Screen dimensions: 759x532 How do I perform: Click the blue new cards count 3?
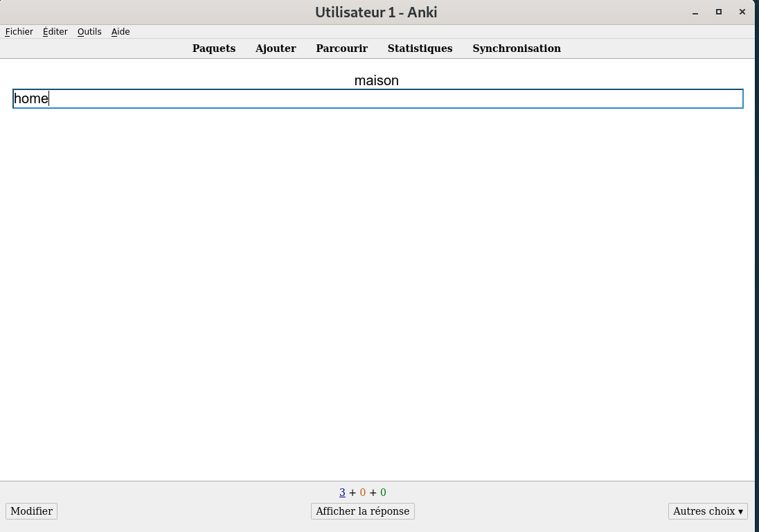click(x=342, y=493)
